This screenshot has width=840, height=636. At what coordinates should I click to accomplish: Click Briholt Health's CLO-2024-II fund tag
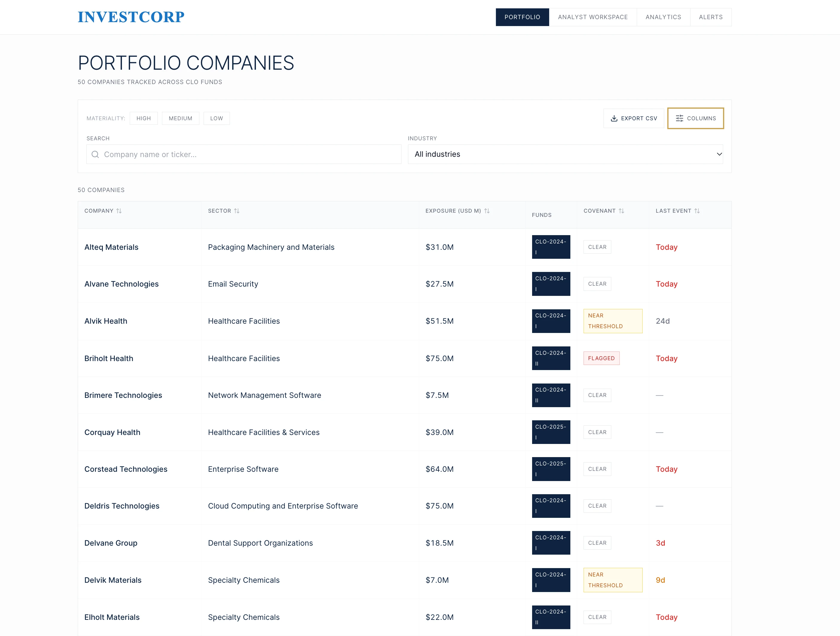click(551, 358)
